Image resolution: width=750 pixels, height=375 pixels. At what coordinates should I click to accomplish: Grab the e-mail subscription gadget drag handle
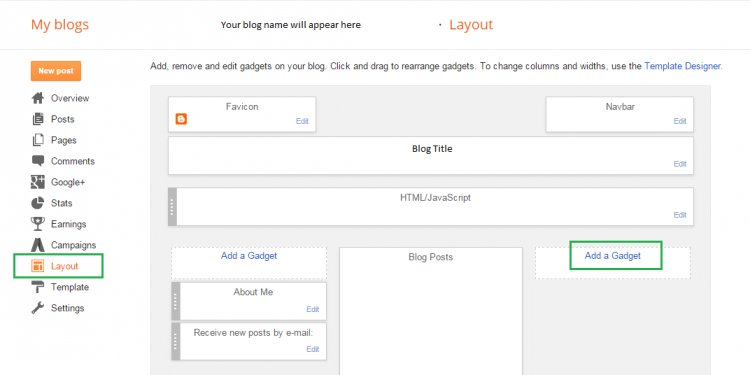pyautogui.click(x=176, y=342)
